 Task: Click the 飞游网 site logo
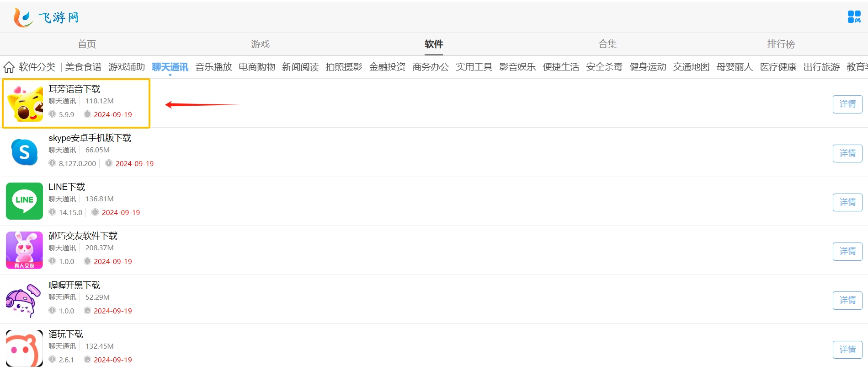click(x=46, y=17)
